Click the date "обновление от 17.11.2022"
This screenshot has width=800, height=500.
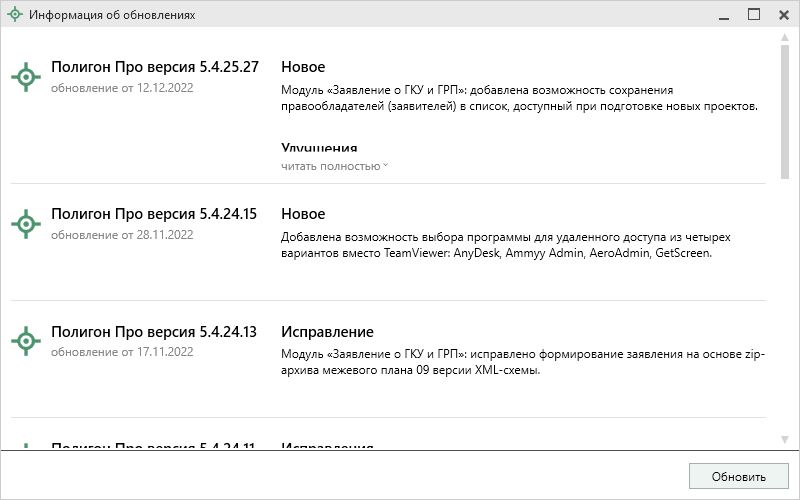coord(122,352)
